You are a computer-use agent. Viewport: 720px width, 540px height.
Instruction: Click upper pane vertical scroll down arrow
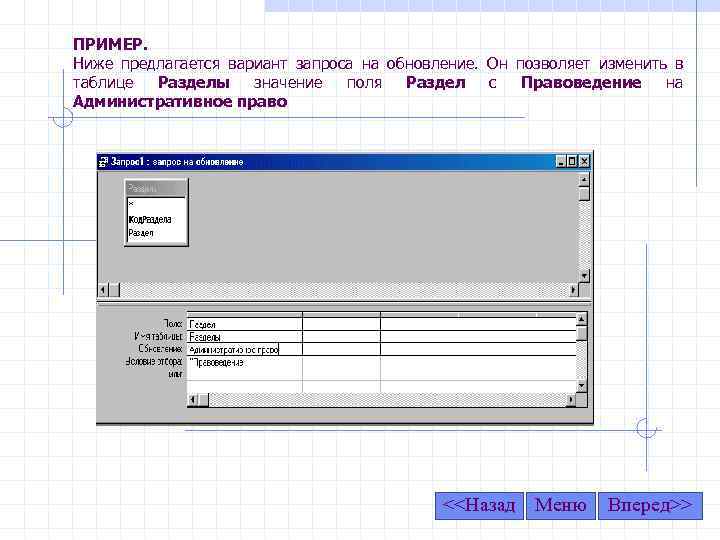(x=584, y=276)
